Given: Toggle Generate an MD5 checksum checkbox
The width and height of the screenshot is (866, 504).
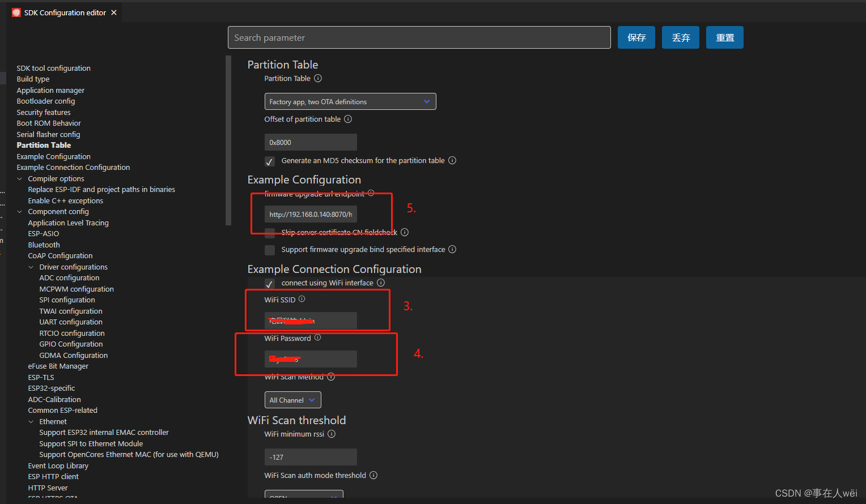Looking at the screenshot, I should 270,161.
